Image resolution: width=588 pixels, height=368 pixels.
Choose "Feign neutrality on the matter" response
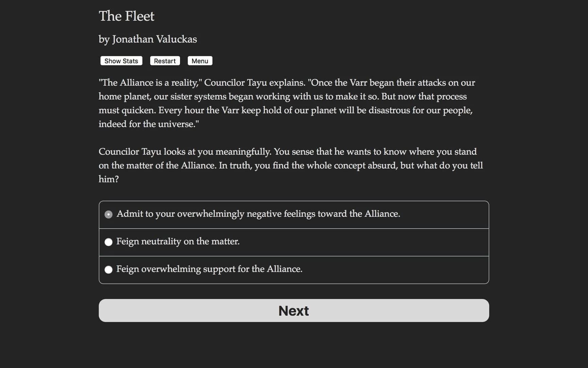[178, 242]
